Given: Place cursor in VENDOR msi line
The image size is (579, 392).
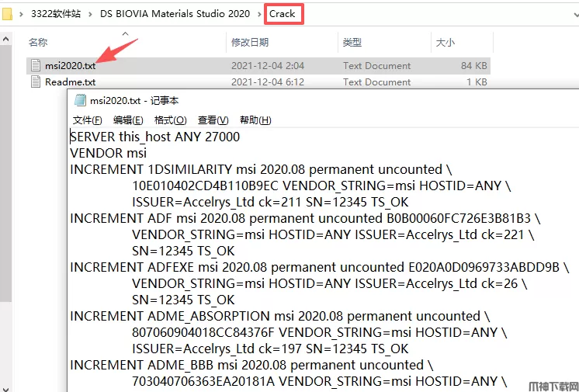Looking at the screenshot, I should 108,153.
